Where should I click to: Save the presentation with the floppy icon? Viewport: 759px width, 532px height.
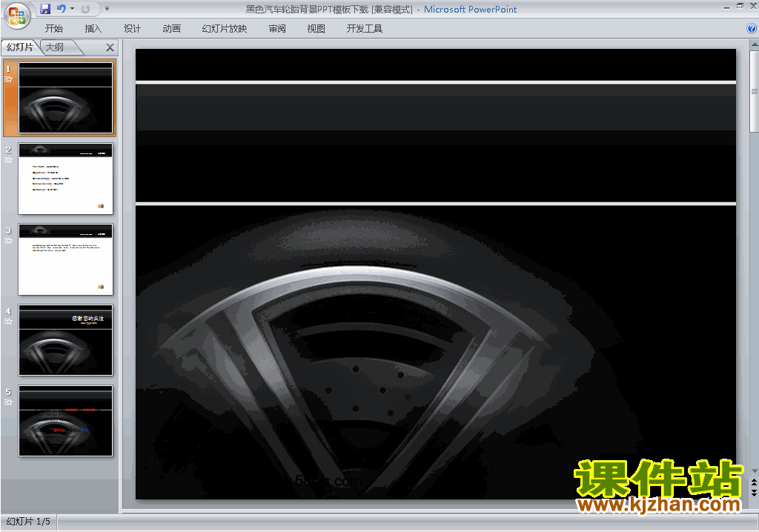pos(45,9)
